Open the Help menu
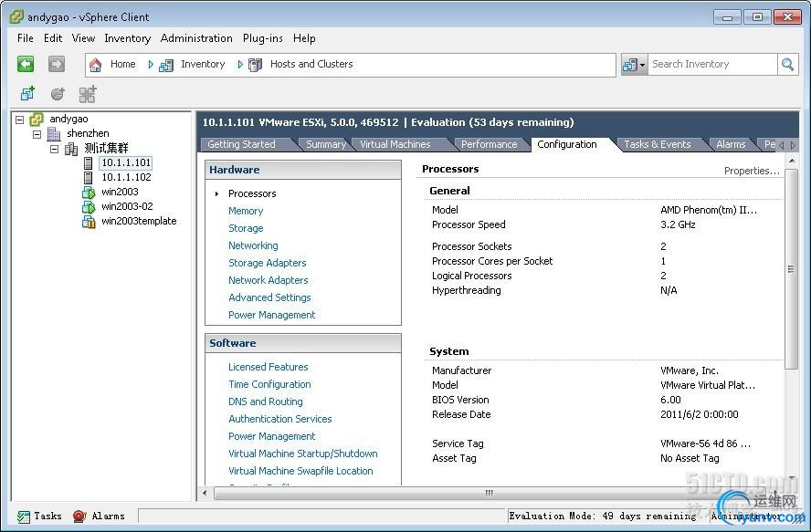 [x=304, y=38]
